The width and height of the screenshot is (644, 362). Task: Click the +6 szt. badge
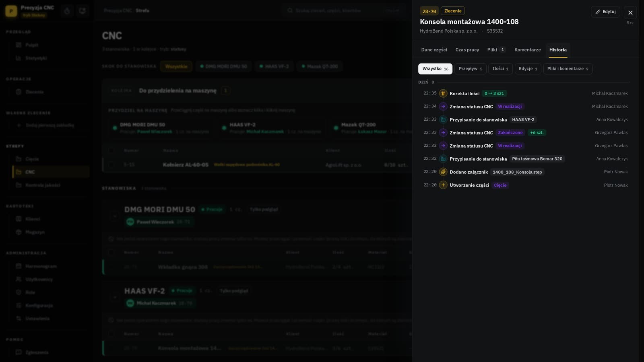click(537, 133)
